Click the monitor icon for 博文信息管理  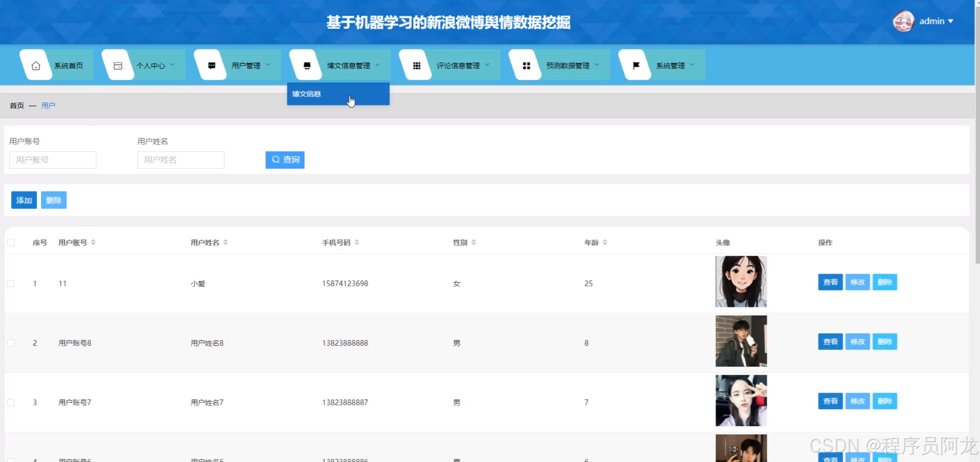(307, 65)
